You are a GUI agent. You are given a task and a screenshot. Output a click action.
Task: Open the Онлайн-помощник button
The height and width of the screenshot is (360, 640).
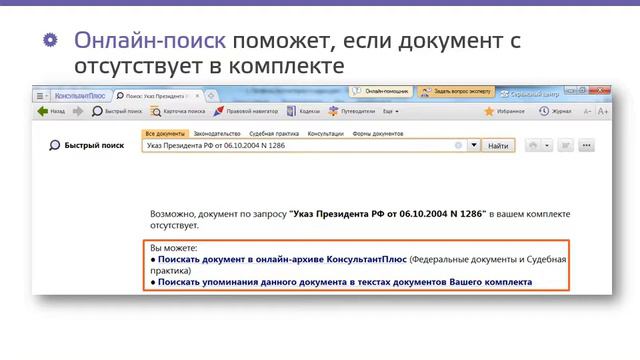click(381, 91)
